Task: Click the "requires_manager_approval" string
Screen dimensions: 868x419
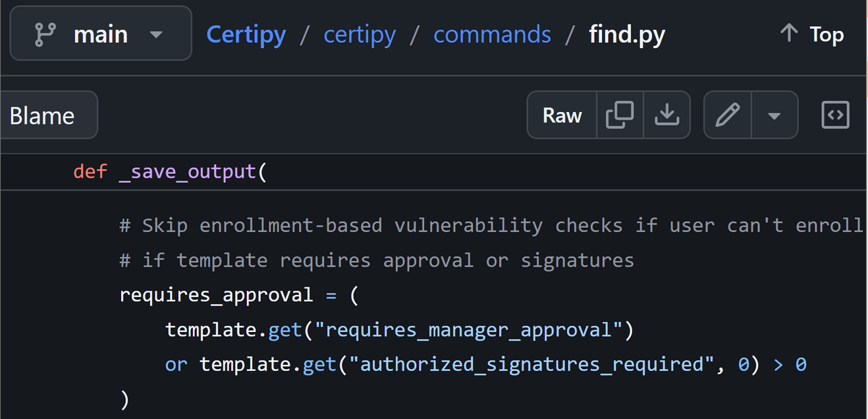Action: click(468, 329)
